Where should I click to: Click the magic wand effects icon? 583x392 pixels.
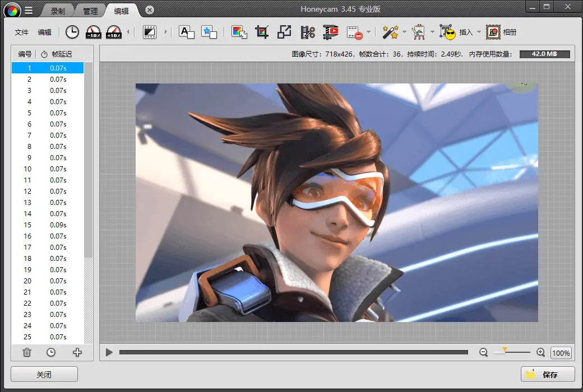click(390, 32)
